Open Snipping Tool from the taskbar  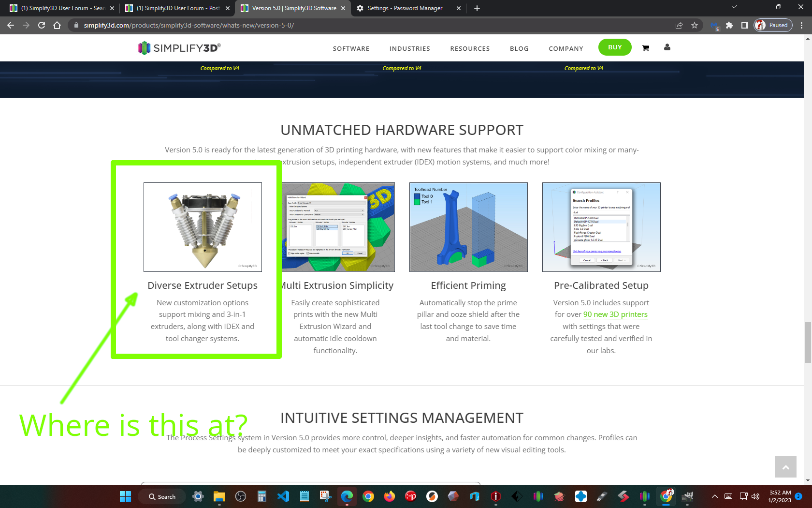[326, 496]
